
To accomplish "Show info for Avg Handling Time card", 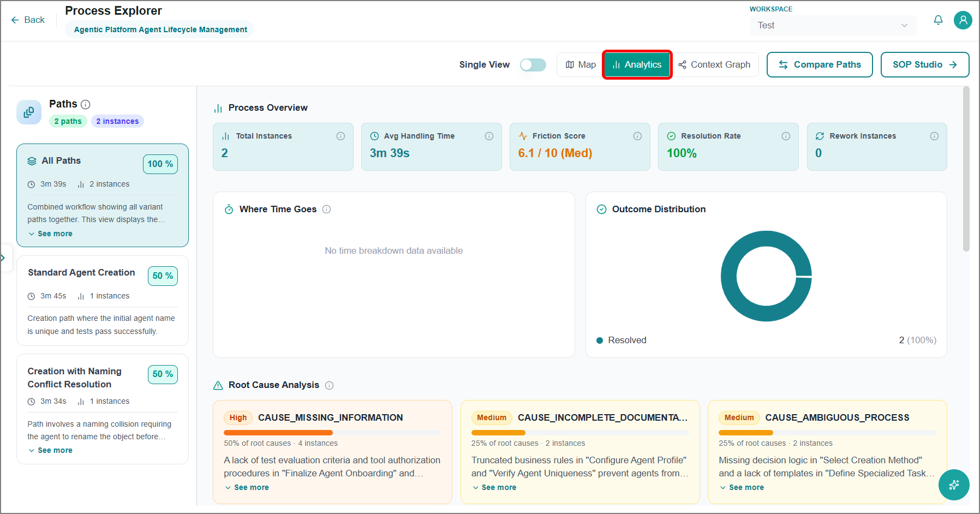I will [x=489, y=136].
